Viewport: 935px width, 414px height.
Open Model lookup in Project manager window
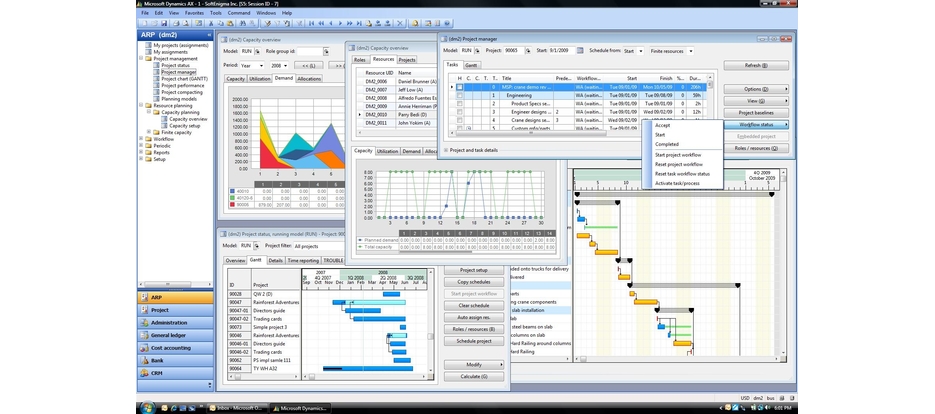[x=479, y=51]
